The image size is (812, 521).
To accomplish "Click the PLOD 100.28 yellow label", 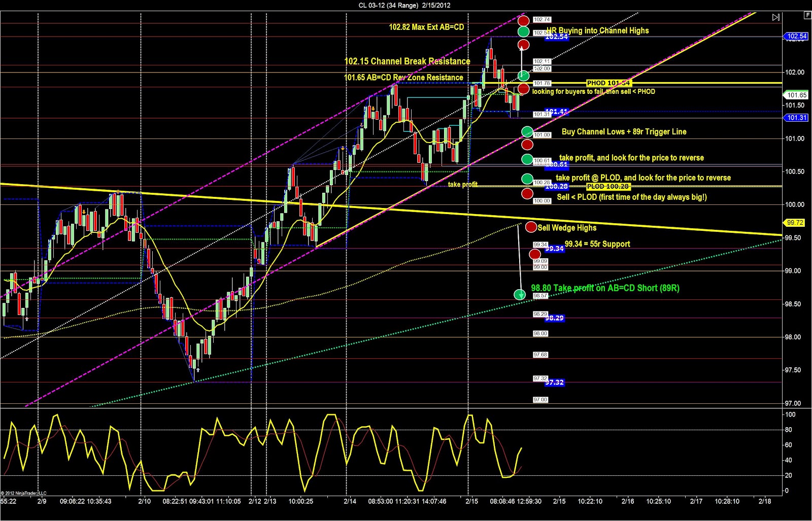I will point(607,187).
